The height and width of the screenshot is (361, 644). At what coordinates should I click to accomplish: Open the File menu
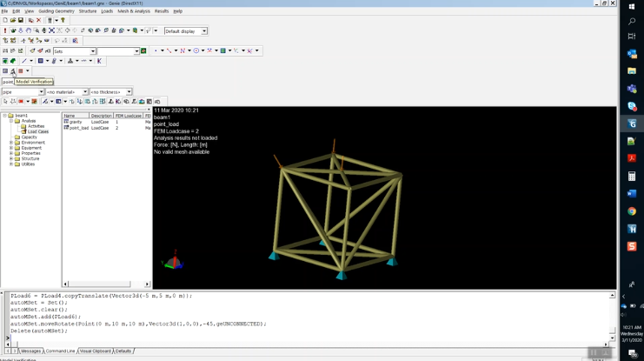pyautogui.click(x=4, y=11)
